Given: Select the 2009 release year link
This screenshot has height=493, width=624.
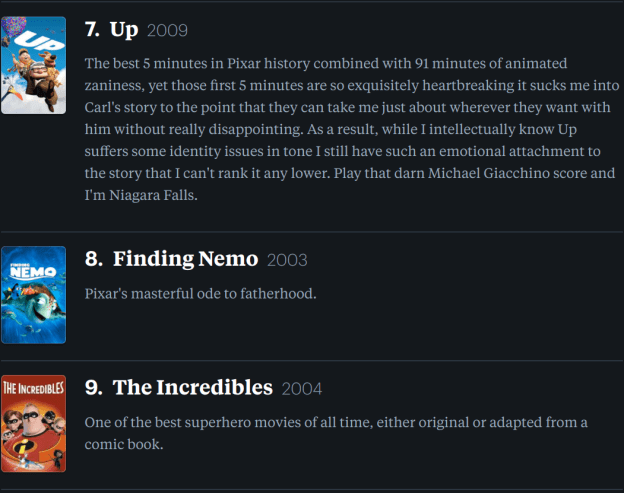Looking at the screenshot, I should click(x=167, y=31).
